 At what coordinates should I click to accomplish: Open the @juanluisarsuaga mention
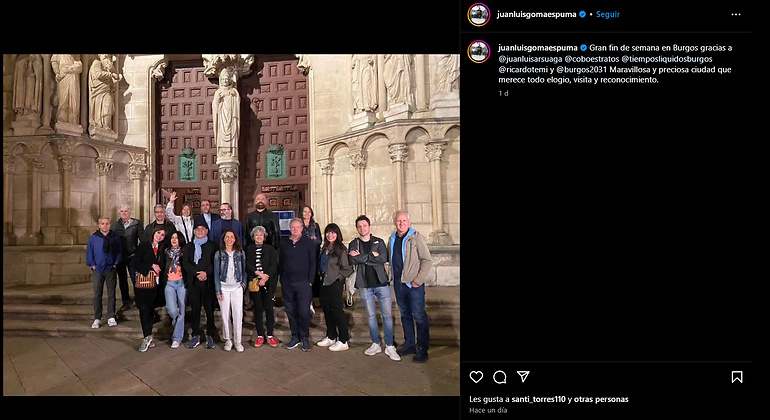click(x=530, y=58)
